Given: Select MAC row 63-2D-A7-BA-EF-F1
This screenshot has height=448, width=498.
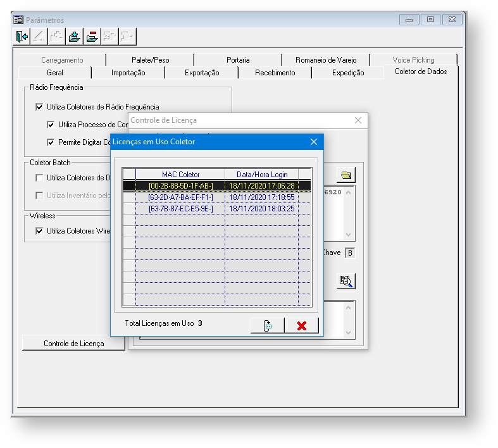Looking at the screenshot, I should (x=181, y=197).
